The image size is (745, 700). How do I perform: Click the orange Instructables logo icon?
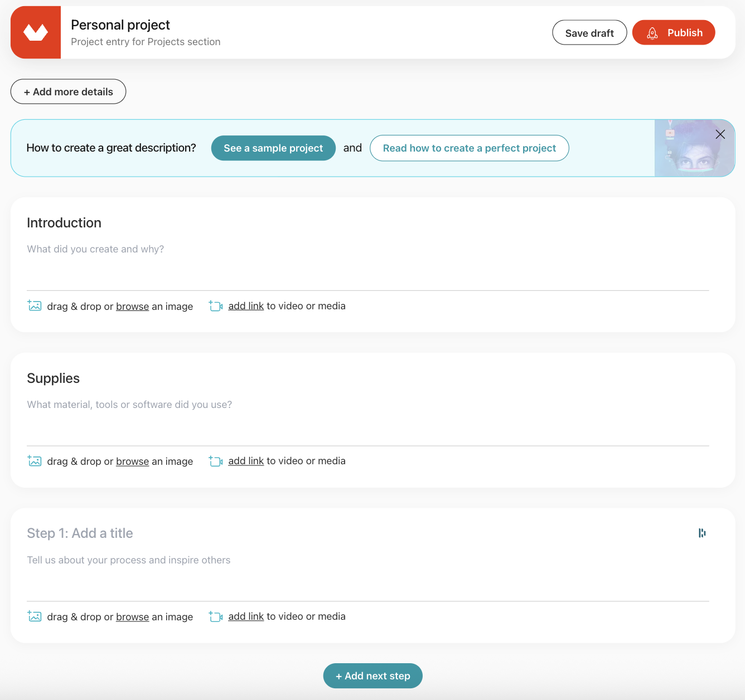36,32
